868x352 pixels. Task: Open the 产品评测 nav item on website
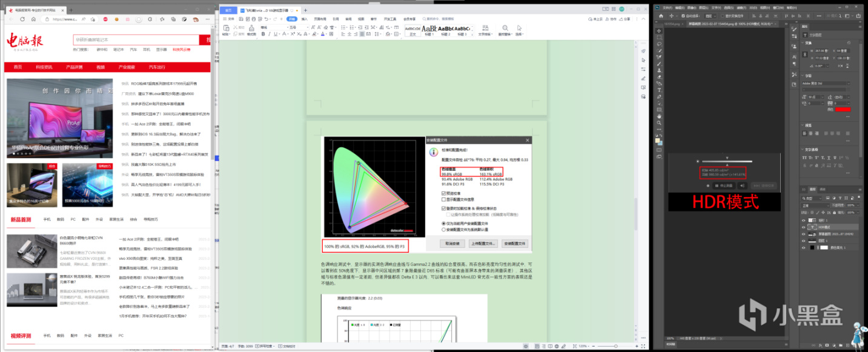click(75, 67)
